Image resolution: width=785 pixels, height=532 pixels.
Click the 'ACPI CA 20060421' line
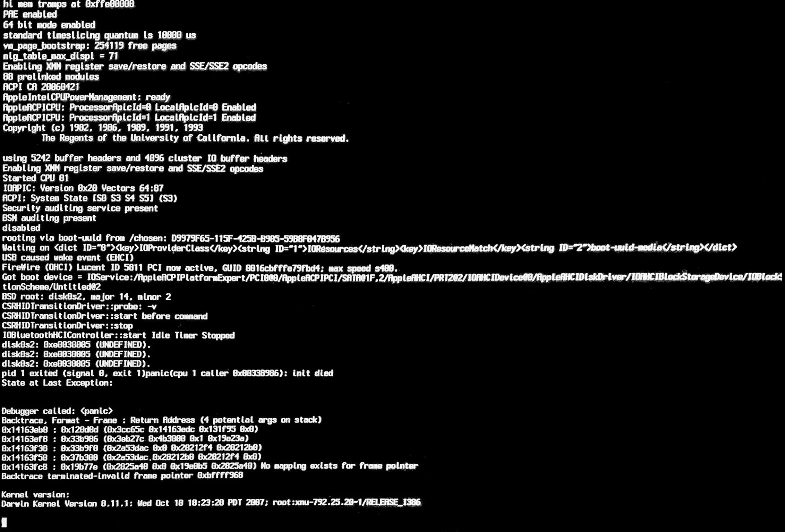pos(41,87)
